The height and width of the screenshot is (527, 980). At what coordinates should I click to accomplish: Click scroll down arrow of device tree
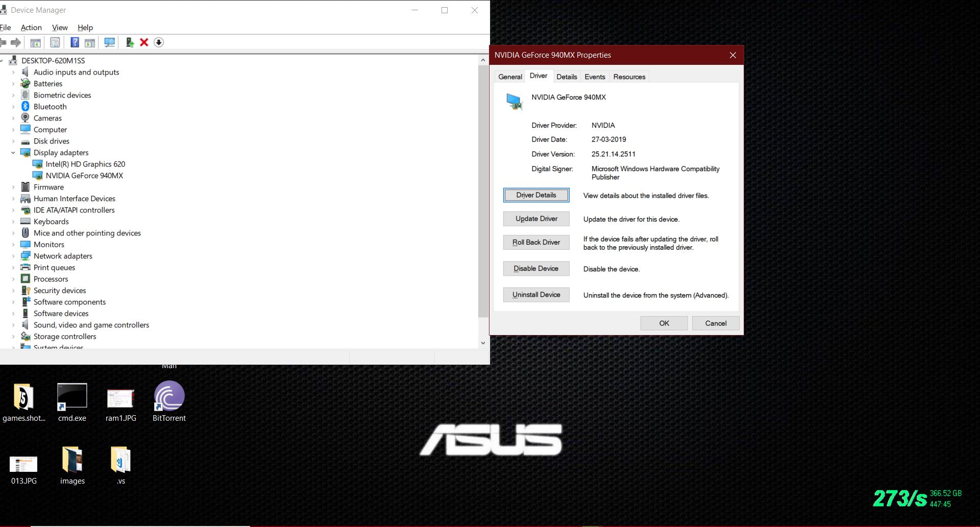coord(483,343)
